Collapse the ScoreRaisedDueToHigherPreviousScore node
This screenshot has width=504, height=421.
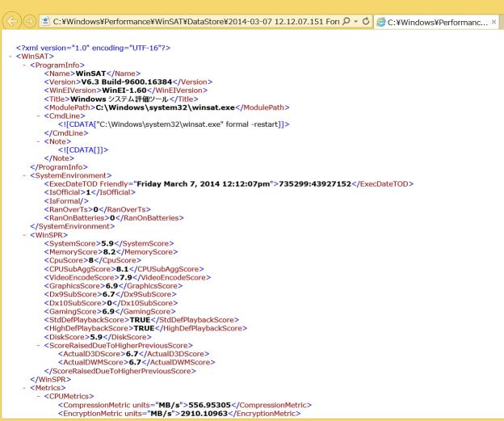click(x=39, y=345)
